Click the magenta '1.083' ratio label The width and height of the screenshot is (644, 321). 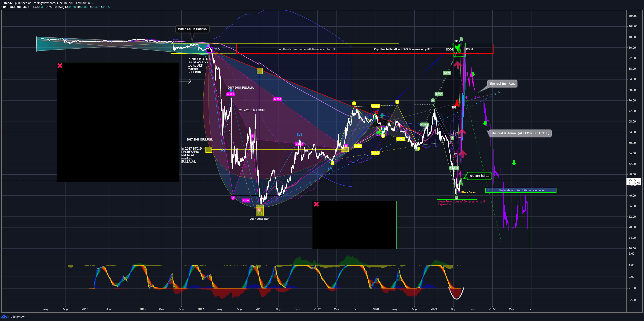tap(246, 200)
